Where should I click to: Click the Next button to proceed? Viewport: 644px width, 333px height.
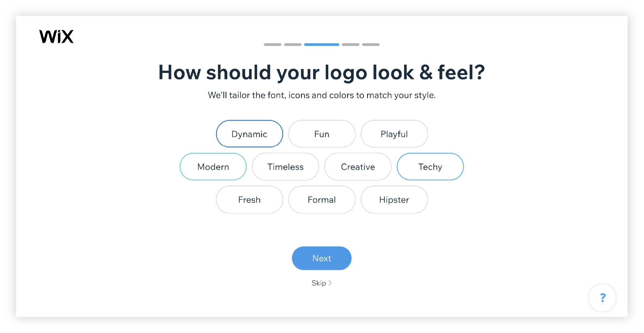[x=322, y=258]
